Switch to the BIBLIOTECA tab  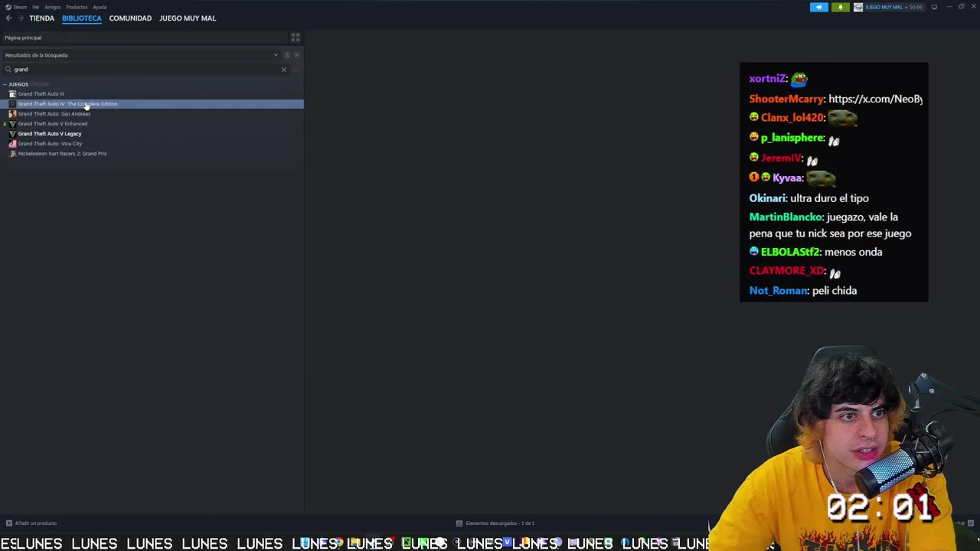coord(81,18)
